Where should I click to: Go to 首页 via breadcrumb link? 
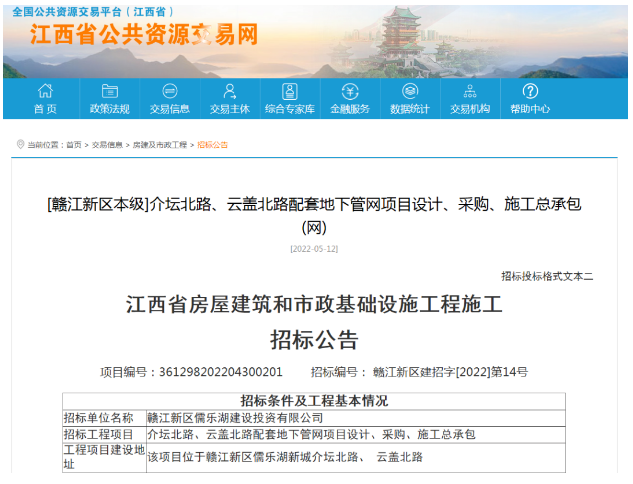[74, 145]
